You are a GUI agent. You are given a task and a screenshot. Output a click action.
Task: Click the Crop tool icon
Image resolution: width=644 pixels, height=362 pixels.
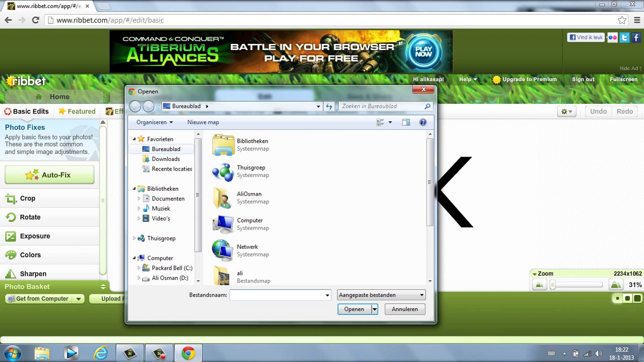tap(11, 199)
